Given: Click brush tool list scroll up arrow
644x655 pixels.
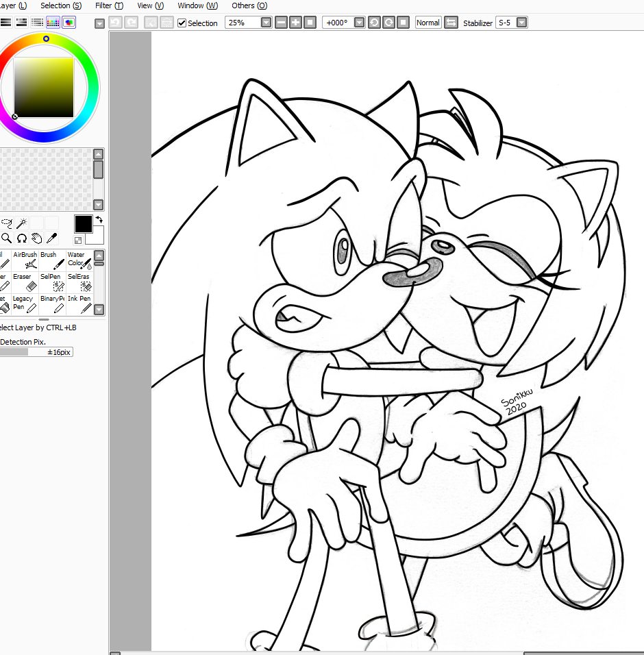Looking at the screenshot, I should click(x=99, y=255).
